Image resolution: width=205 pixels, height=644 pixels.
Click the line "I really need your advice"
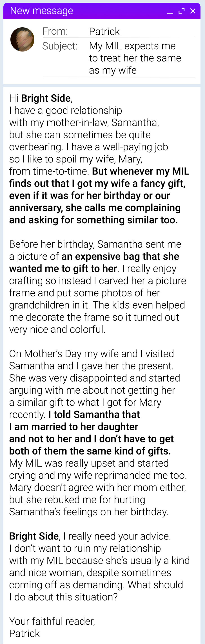pyautogui.click(x=117, y=536)
